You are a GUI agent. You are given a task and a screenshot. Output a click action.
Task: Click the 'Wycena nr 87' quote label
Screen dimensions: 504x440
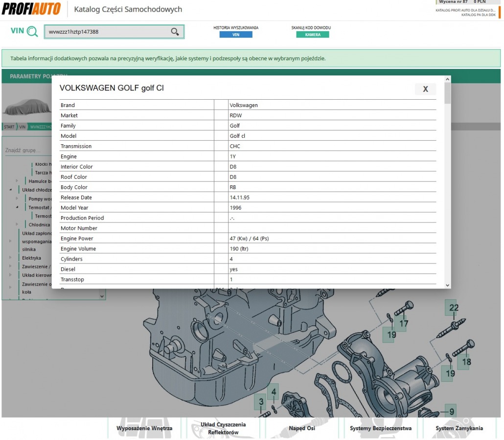[453, 2]
